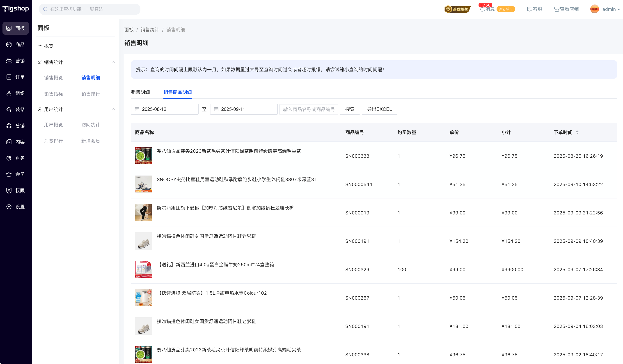Open the 营销 marketing section
Viewport: 623px width, 364px height.
tap(15, 61)
